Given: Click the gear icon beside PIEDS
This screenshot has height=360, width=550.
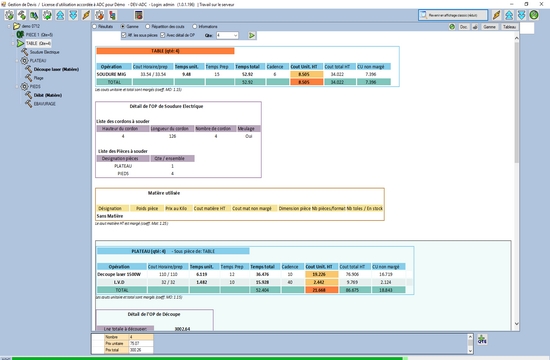Looking at the screenshot, I should (x=24, y=86).
